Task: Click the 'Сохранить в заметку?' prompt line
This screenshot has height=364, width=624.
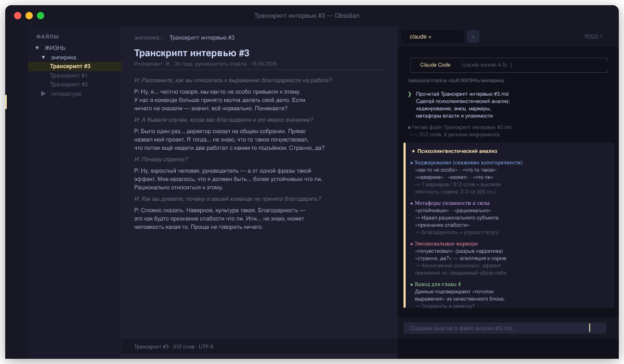Action: (x=445, y=306)
